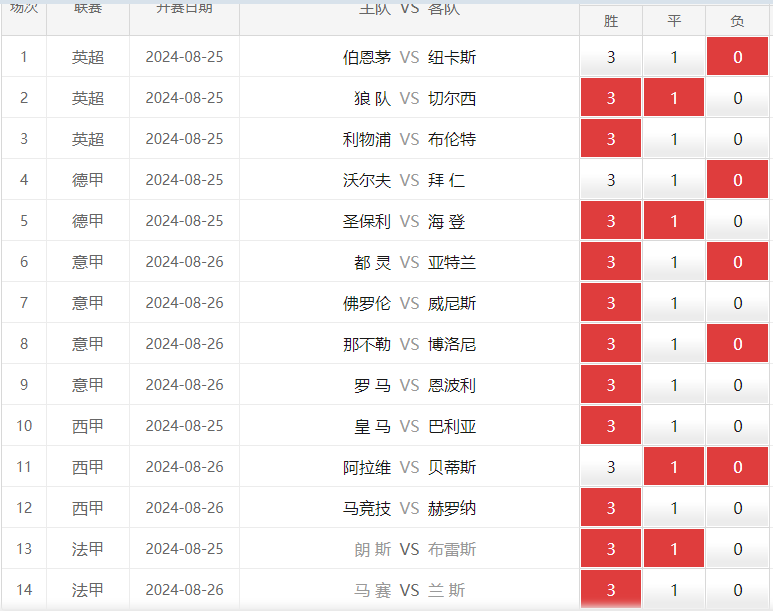The height and width of the screenshot is (611, 773).
Task: Select draw (1) for 利物浦 VS 布伦特
Action: point(674,139)
